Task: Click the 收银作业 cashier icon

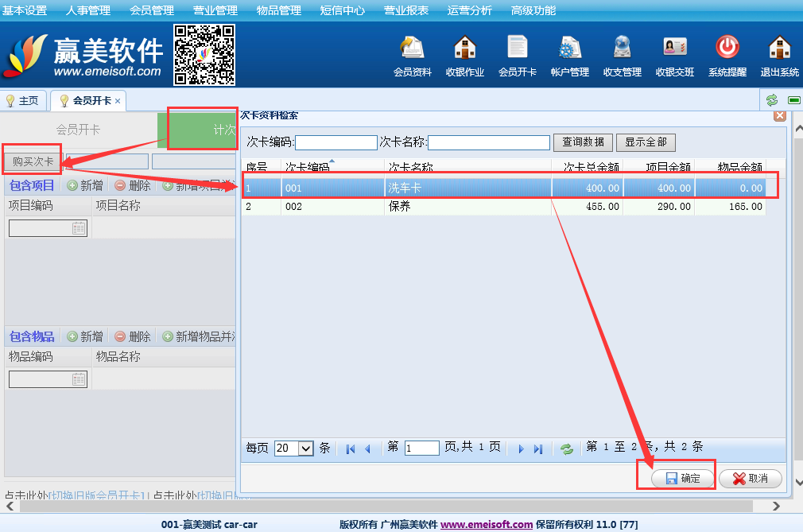Action: (x=464, y=55)
